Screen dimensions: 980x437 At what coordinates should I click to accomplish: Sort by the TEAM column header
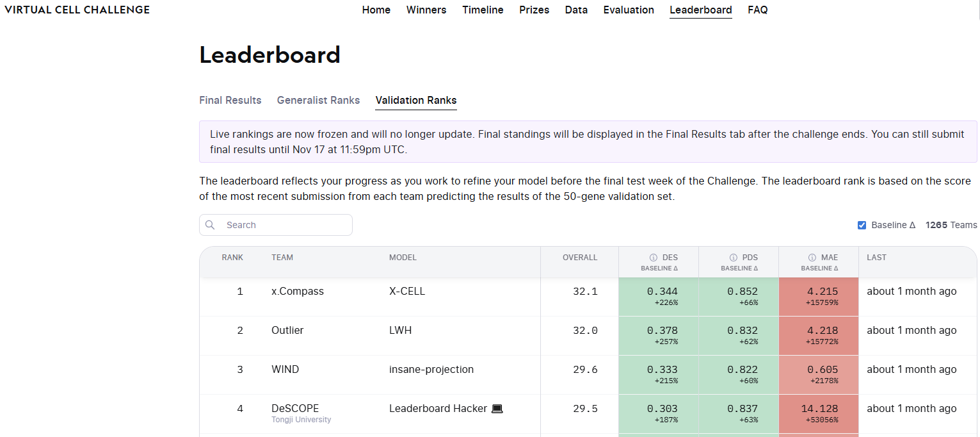(282, 258)
